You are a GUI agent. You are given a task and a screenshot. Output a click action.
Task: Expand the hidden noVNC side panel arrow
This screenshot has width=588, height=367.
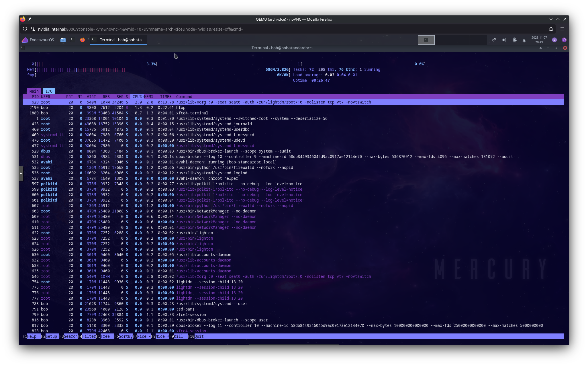point(21,173)
